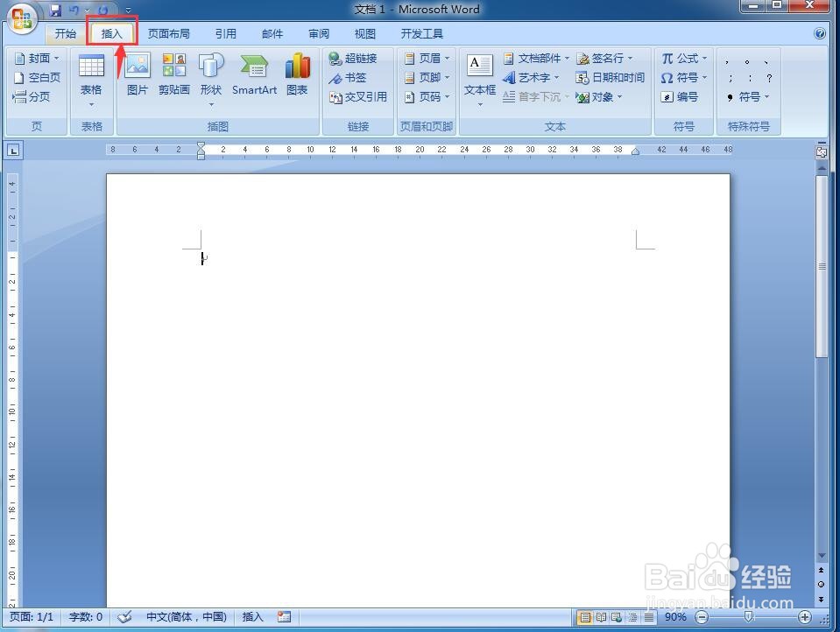
Task: Expand the 页码 page number options
Action: [427, 97]
